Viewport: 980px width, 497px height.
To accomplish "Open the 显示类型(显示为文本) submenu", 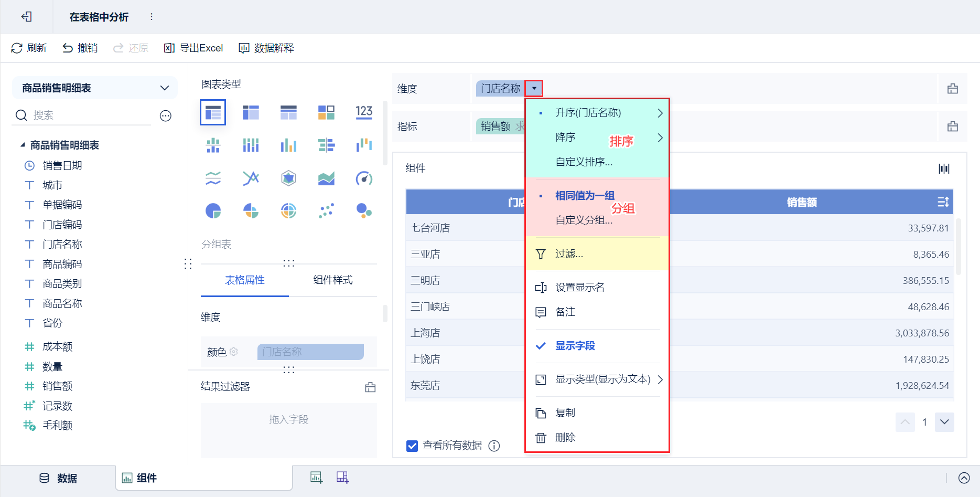I will click(597, 379).
